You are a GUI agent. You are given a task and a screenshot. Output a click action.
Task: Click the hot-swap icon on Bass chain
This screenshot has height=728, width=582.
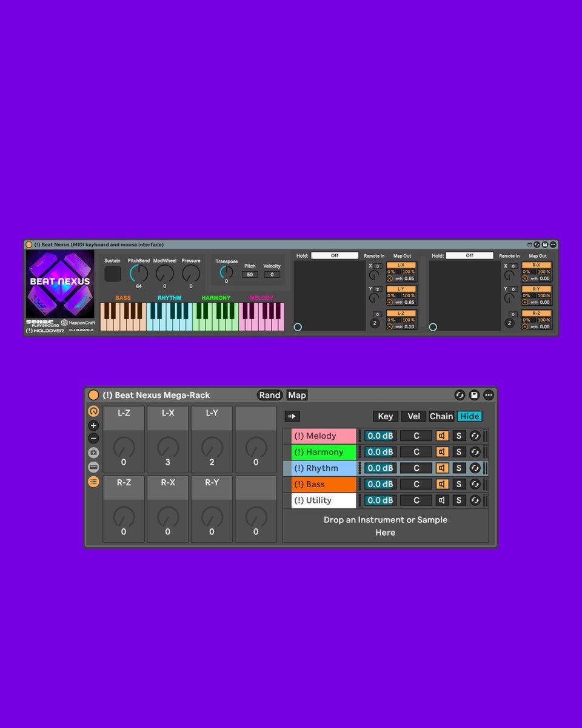click(475, 484)
